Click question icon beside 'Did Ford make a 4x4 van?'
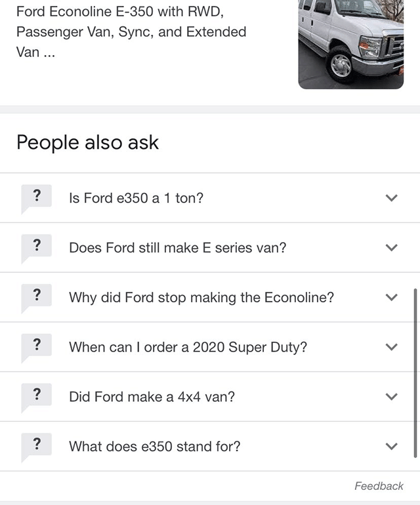 pos(37,395)
